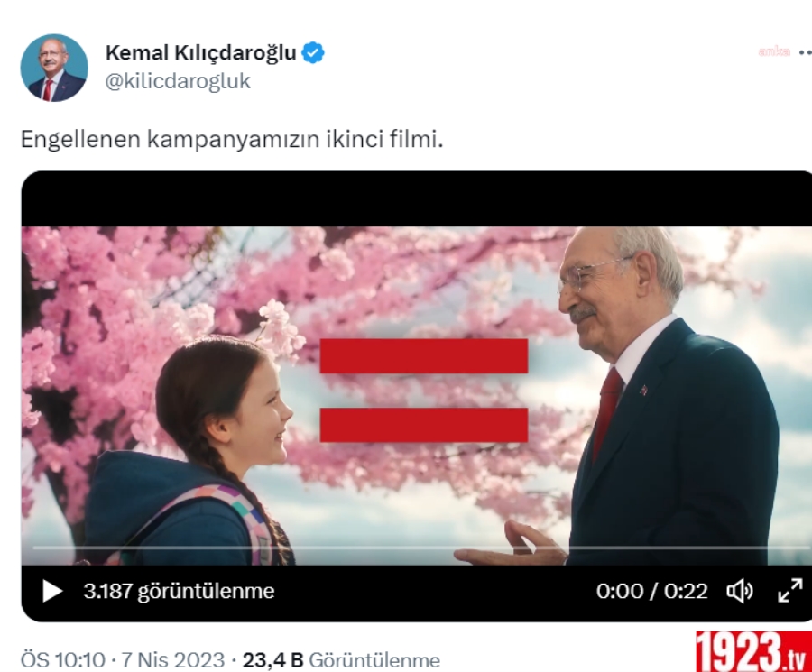
Task: Click the 1923.tv logo
Action: click(x=753, y=651)
